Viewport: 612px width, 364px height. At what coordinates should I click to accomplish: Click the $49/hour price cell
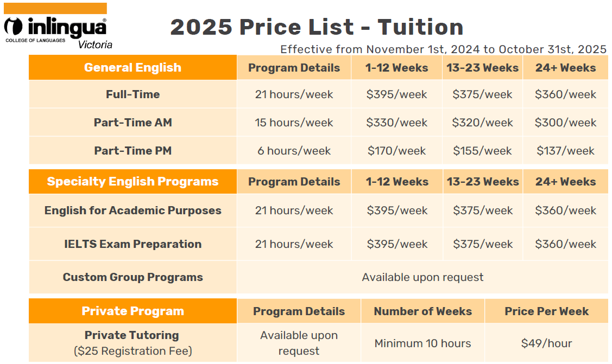(546, 343)
